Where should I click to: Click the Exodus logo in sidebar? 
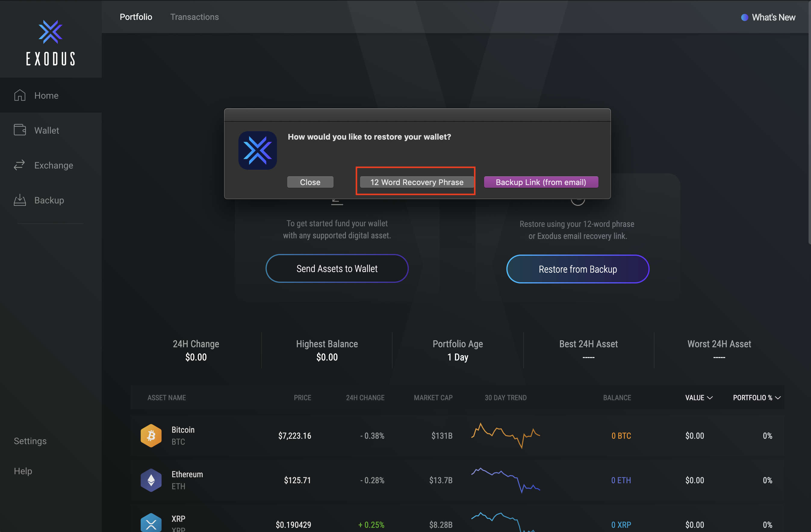coord(51,42)
